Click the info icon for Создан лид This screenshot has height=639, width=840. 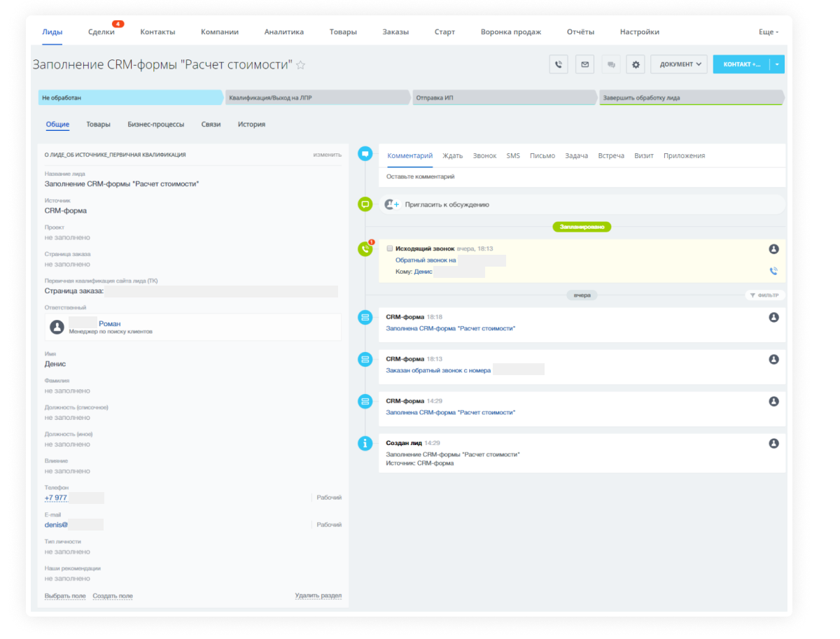pyautogui.click(x=365, y=443)
